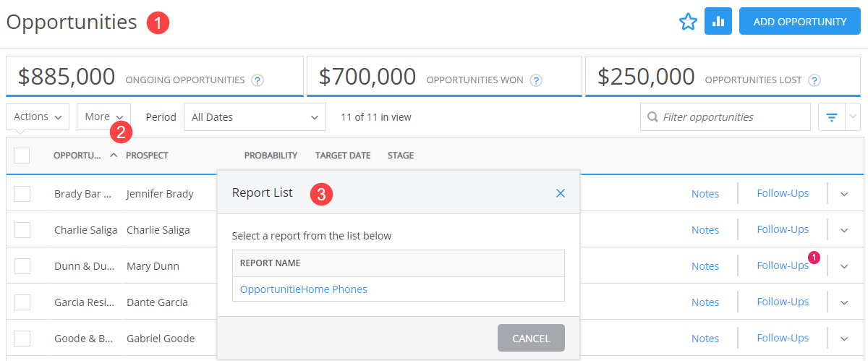Check the Garcia Resi... row checkbox
868x361 pixels.
click(22, 302)
